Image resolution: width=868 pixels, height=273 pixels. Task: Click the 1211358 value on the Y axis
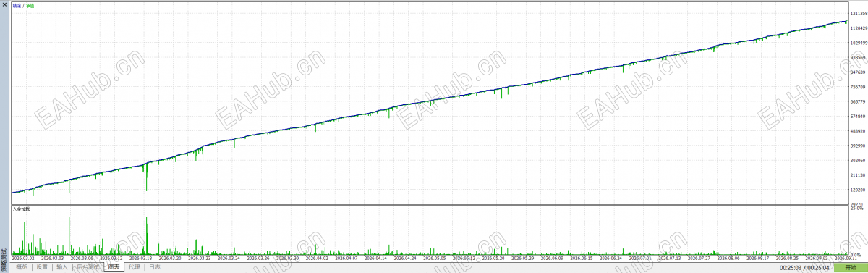(x=859, y=14)
